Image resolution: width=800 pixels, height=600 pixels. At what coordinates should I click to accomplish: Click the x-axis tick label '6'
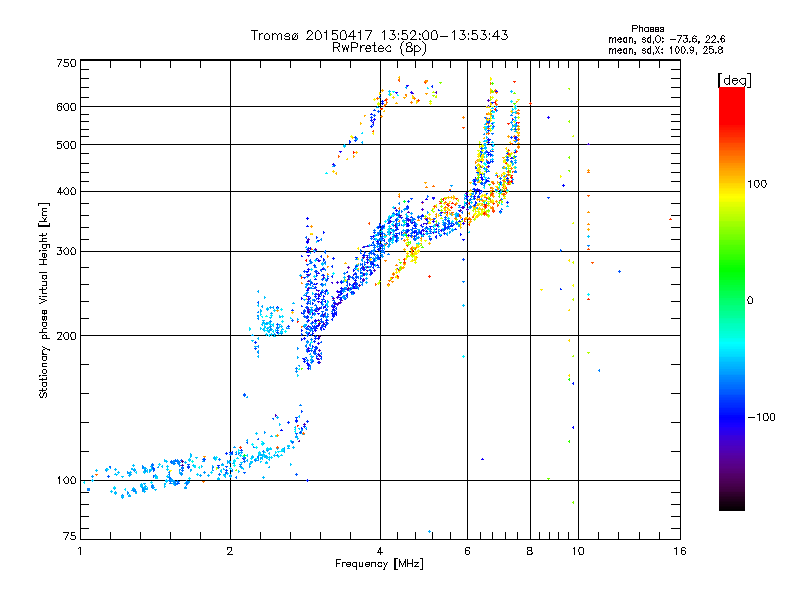click(x=467, y=551)
